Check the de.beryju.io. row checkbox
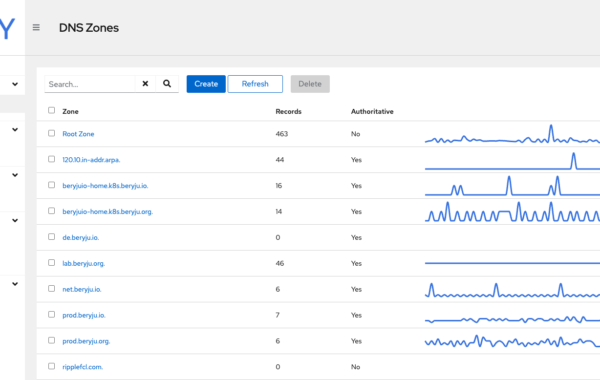Viewport: 600px width, 380px height. click(x=52, y=237)
